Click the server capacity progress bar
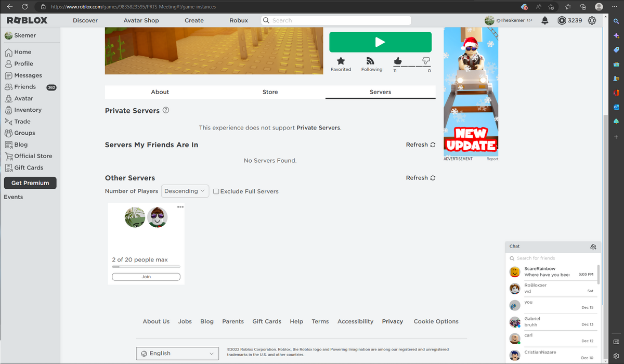The height and width of the screenshot is (364, 624). 146,266
